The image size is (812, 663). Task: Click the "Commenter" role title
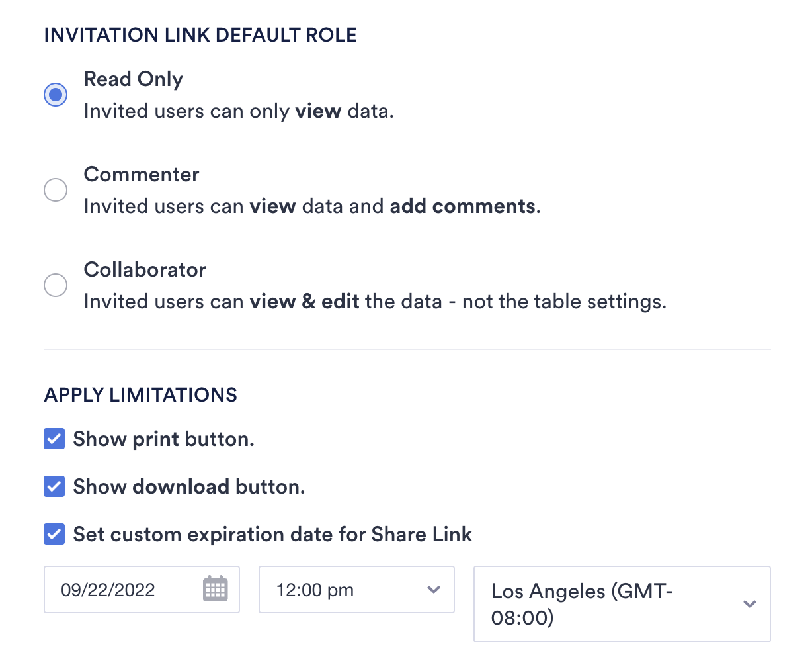click(142, 175)
